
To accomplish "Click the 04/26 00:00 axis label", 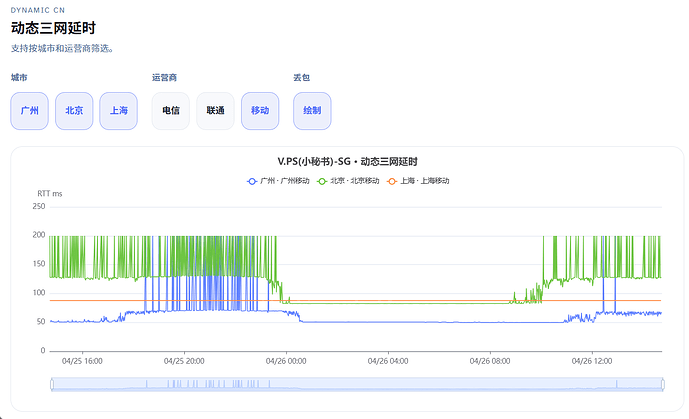I will (286, 361).
